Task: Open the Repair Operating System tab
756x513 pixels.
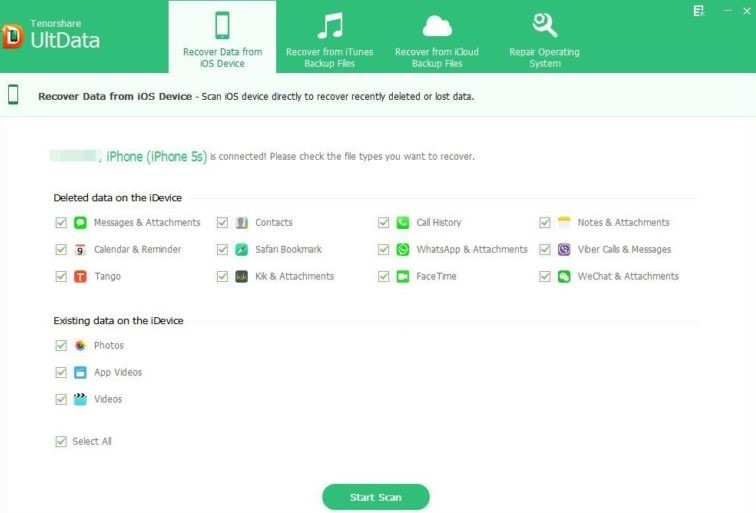Action: click(x=545, y=37)
